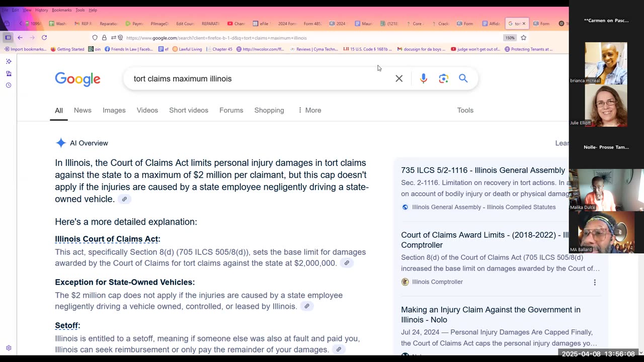Submit search with the magnifier icon
The height and width of the screenshot is (362, 644).
[x=463, y=78]
